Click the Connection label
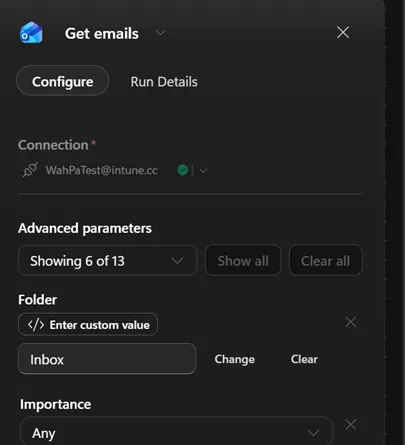The image size is (405, 445). pyautogui.click(x=53, y=145)
